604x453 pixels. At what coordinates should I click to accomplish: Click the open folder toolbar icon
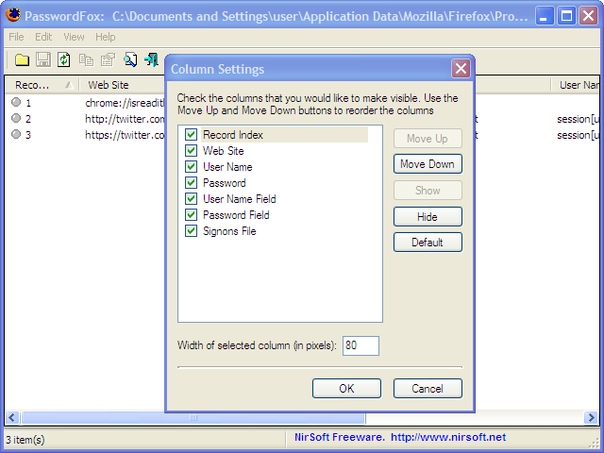pos(20,60)
